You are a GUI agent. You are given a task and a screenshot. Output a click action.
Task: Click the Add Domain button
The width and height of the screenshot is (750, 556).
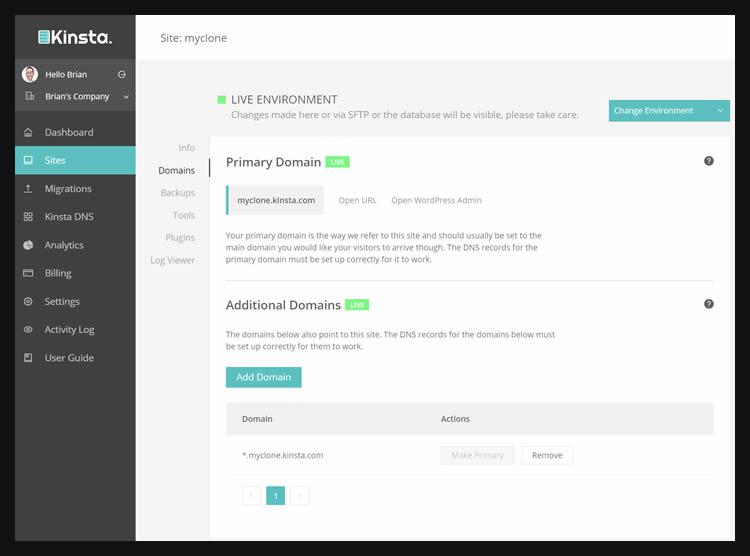pyautogui.click(x=263, y=377)
